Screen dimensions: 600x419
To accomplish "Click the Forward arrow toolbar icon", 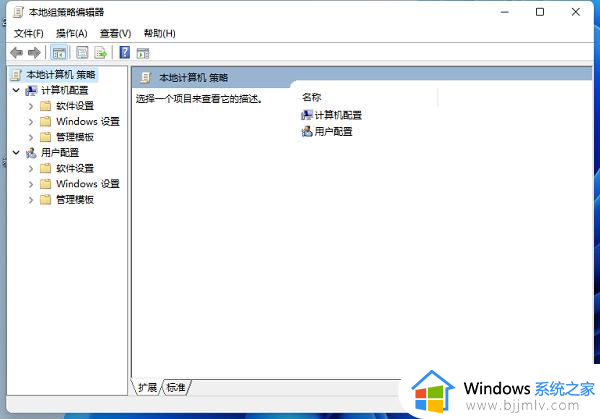I will [34, 52].
